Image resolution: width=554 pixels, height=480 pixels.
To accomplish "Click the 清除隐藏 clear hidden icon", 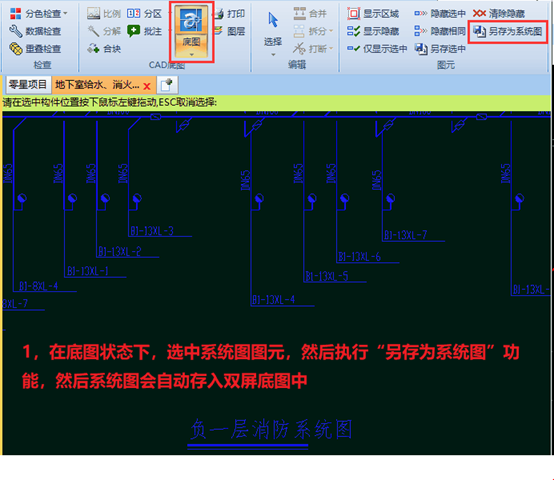I will point(479,14).
